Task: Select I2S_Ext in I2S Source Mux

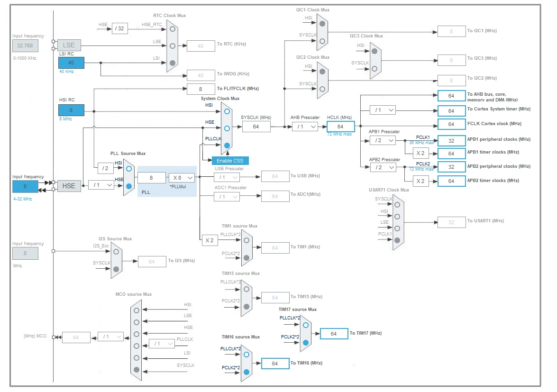Action: tap(116, 252)
